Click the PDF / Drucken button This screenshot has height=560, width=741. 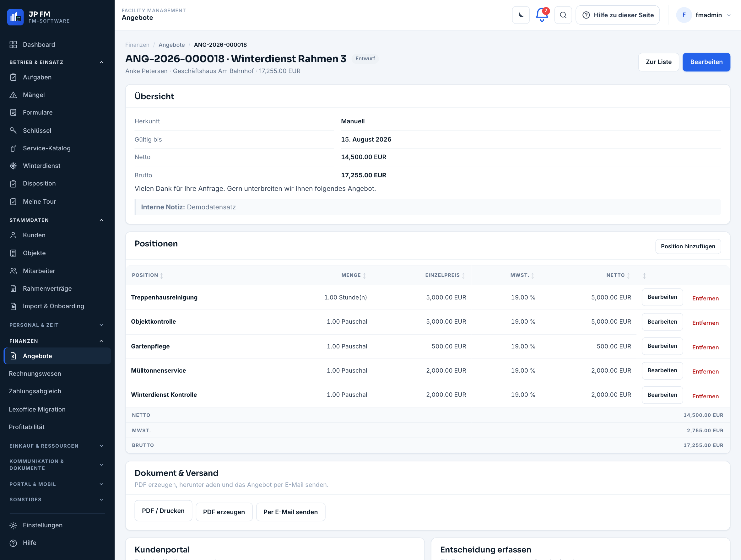[x=163, y=511]
